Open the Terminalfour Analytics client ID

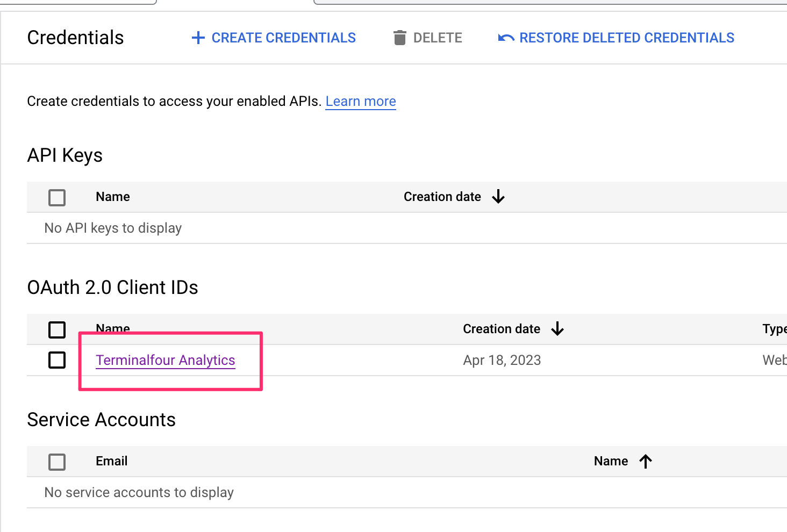point(165,360)
